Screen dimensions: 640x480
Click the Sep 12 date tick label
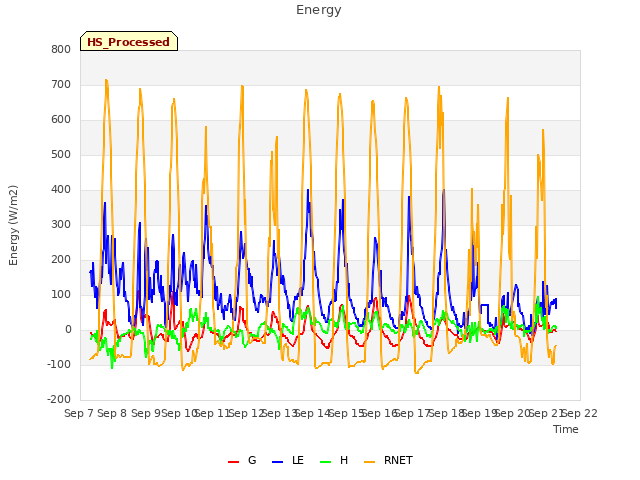pyautogui.click(x=247, y=413)
